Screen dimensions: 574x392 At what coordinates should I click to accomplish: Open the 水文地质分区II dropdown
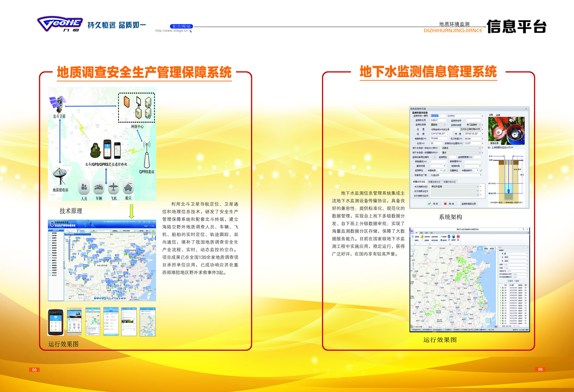click(x=455, y=191)
